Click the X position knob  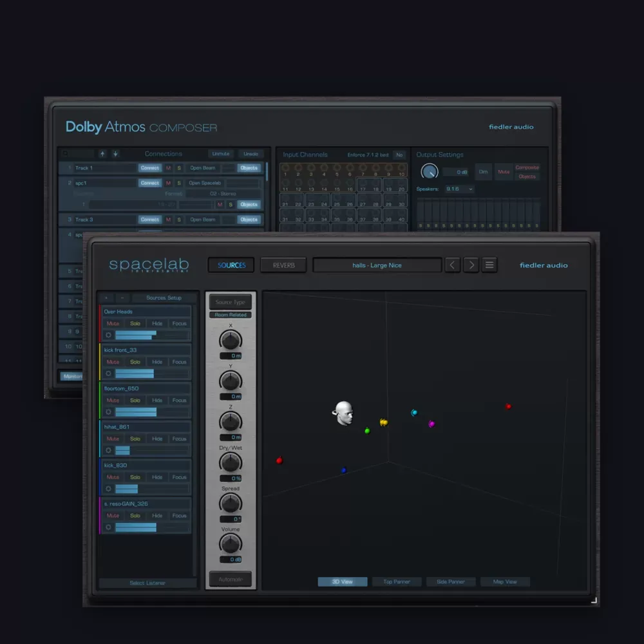231,340
